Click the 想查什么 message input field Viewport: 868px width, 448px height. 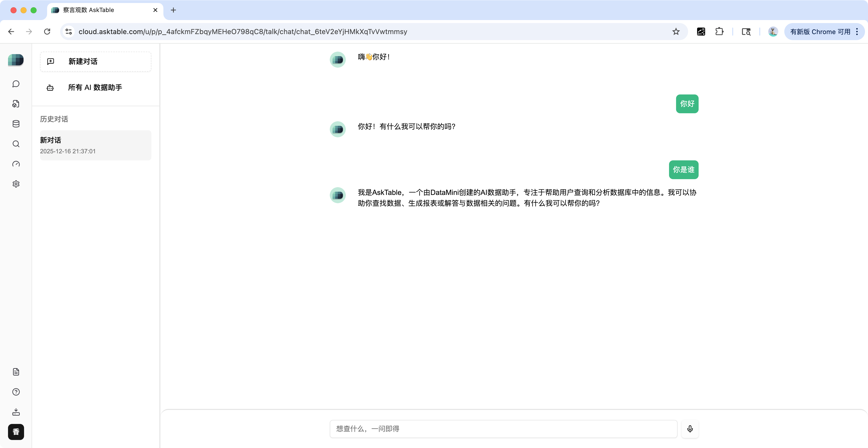(x=503, y=429)
